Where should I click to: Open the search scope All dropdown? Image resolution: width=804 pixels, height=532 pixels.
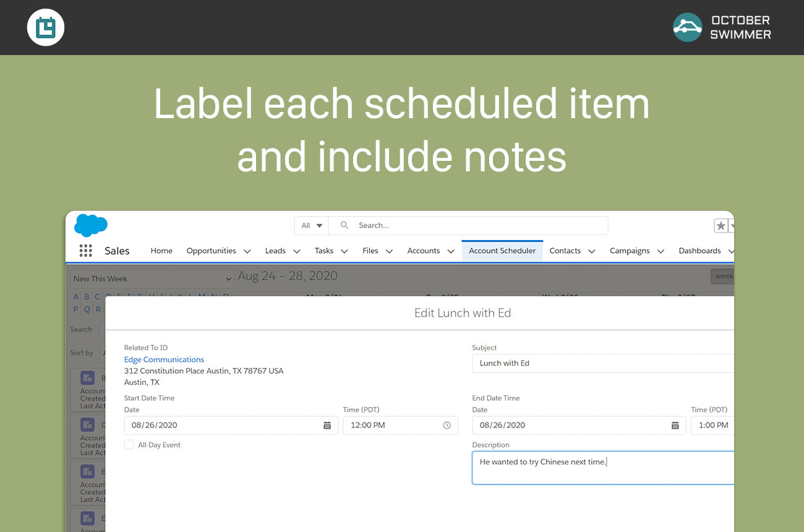pos(312,226)
